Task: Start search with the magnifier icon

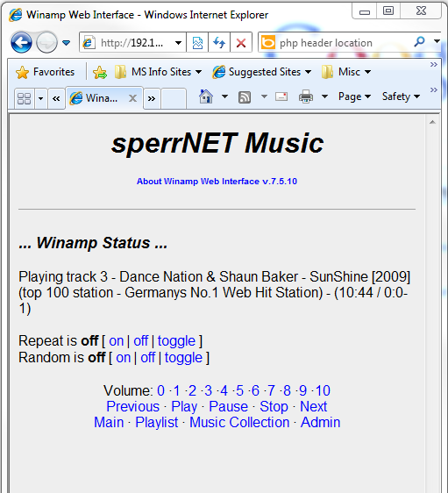Action: click(419, 42)
